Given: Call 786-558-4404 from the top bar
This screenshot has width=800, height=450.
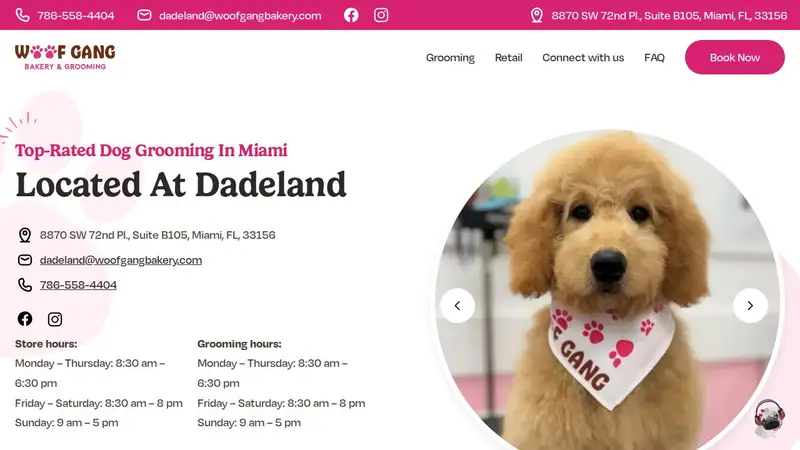Looking at the screenshot, I should [x=76, y=16].
